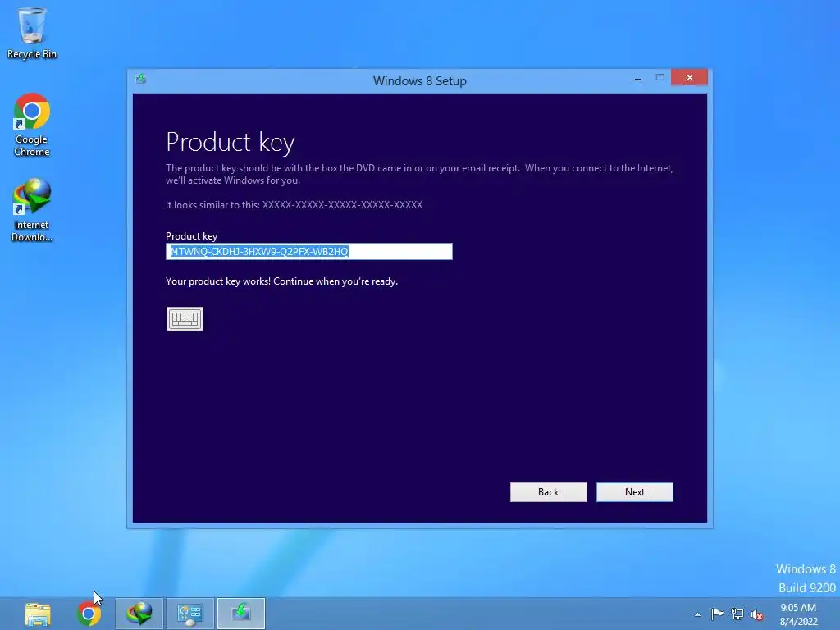Focus the Product key input field

click(309, 251)
